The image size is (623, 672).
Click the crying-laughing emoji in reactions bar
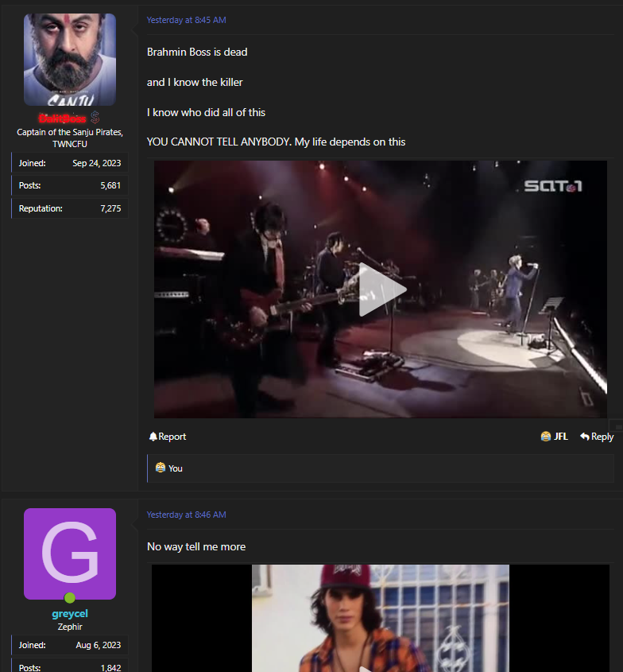161,468
